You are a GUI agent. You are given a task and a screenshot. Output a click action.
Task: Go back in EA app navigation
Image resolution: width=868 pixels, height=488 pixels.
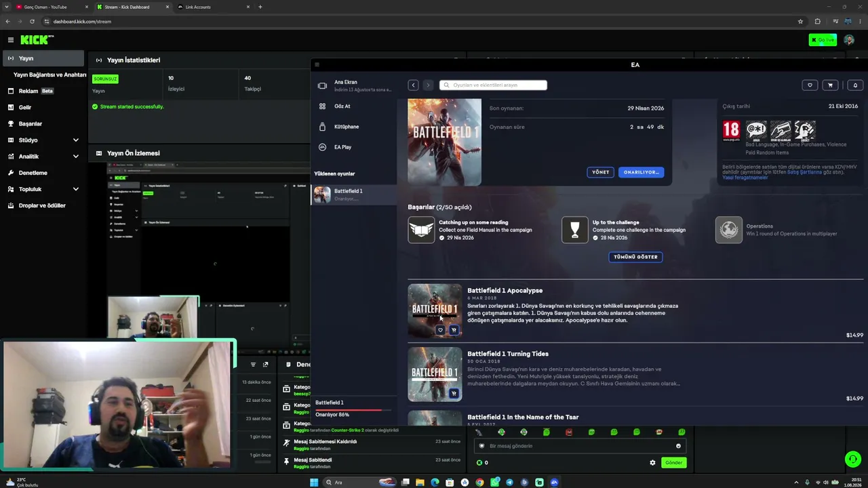413,85
